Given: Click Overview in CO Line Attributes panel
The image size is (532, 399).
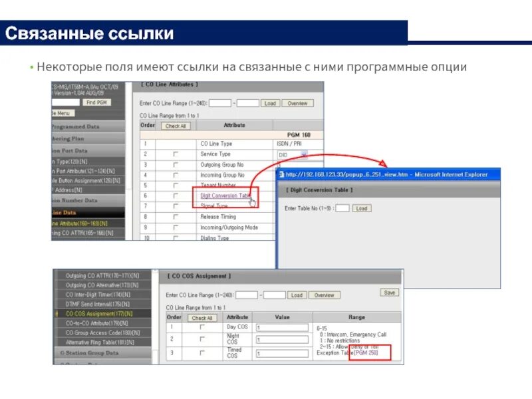Looking at the screenshot, I should click(x=297, y=103).
